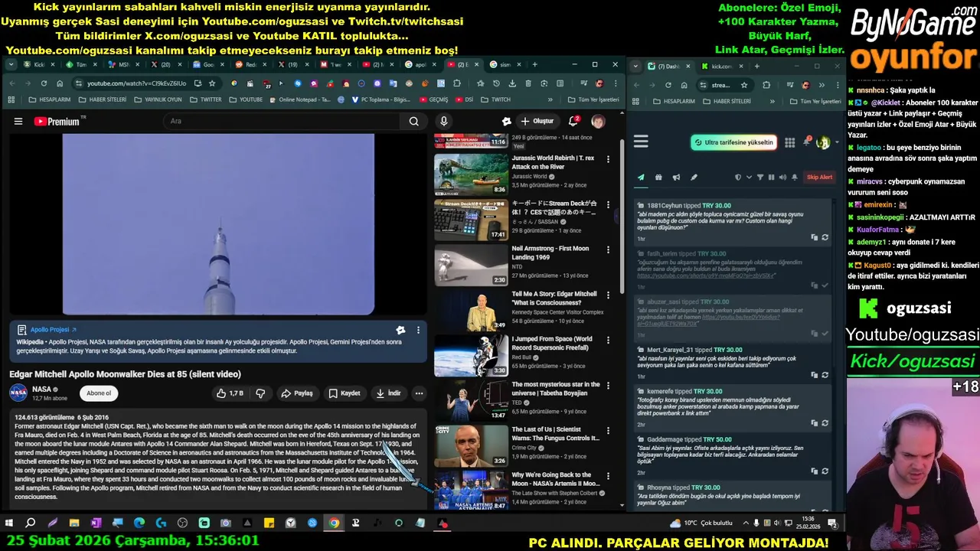Open options menu on Apollo Projesi panel
Viewport: 980px width, 551px height.
click(418, 330)
